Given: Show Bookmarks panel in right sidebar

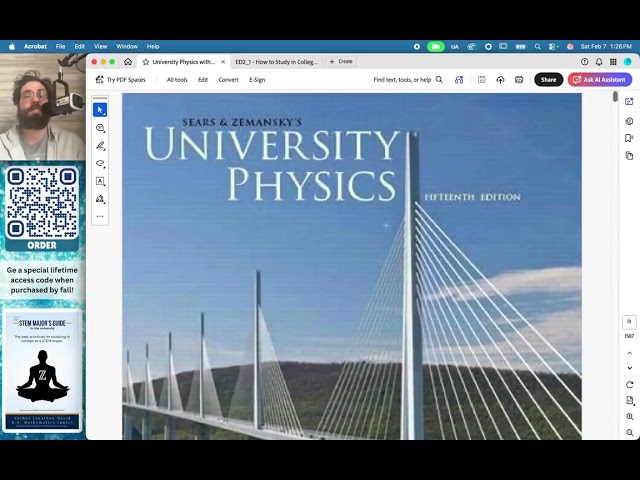Looking at the screenshot, I should coord(629,138).
